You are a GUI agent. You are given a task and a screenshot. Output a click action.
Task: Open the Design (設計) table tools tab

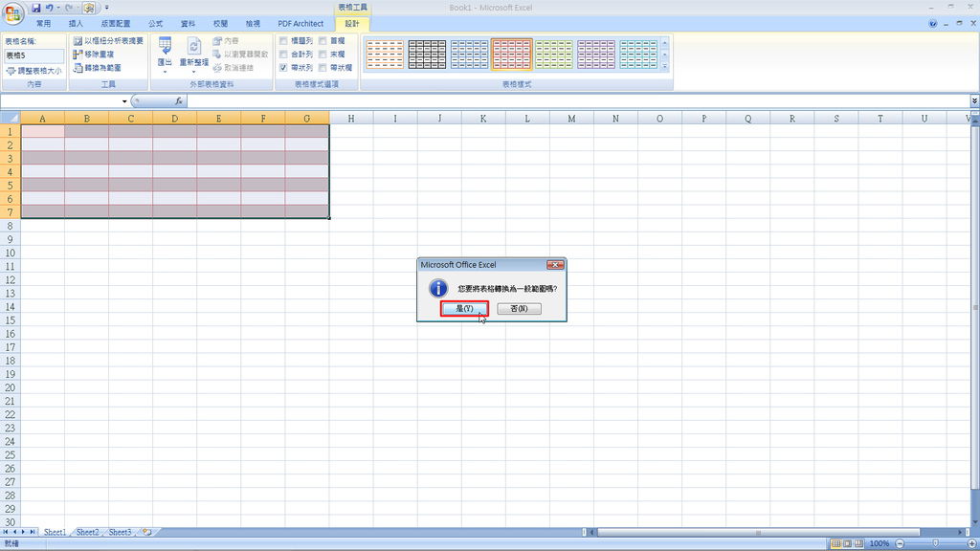tap(352, 24)
